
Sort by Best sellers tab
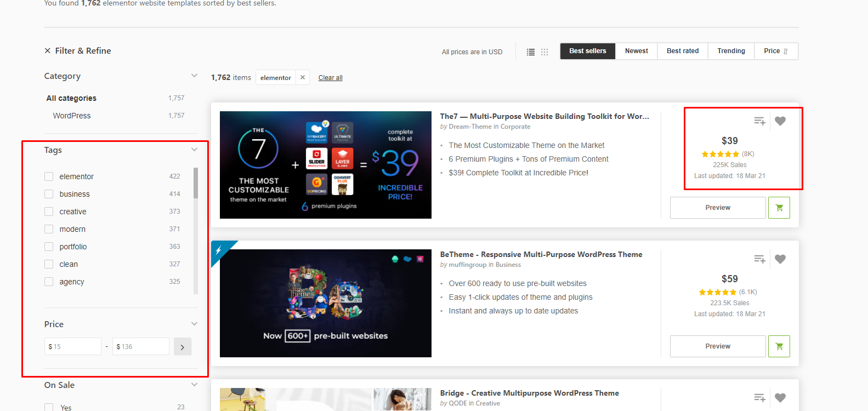tap(588, 51)
